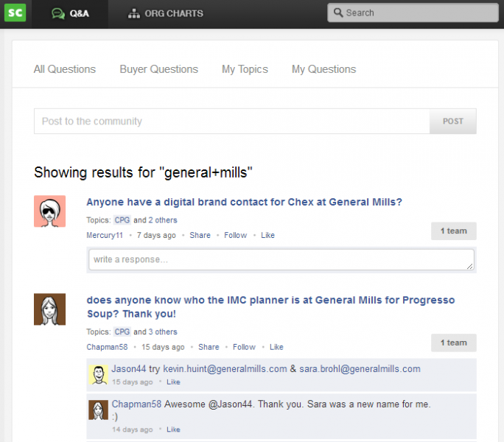Click CPG topic tag on the Chex question
504x442 pixels.
[x=122, y=220]
